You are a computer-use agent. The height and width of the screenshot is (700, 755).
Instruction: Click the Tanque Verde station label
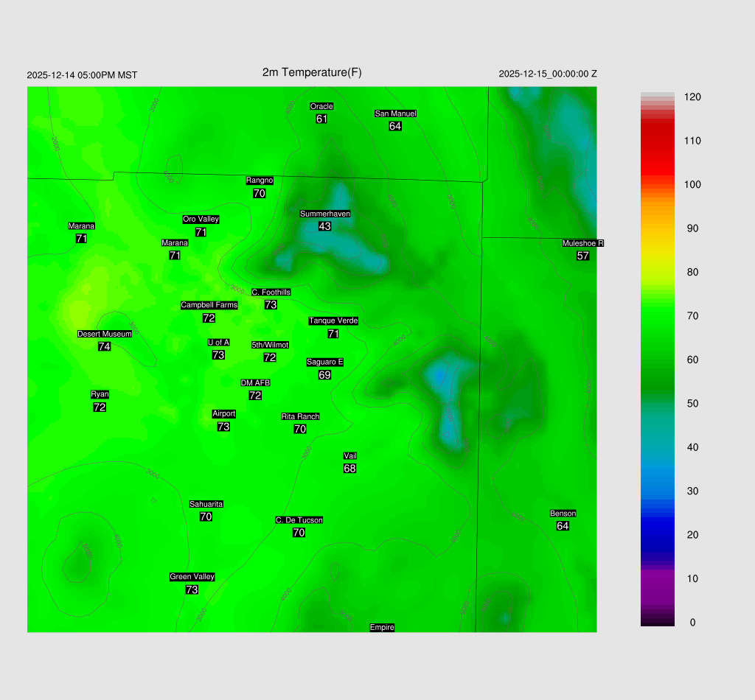coord(333,321)
